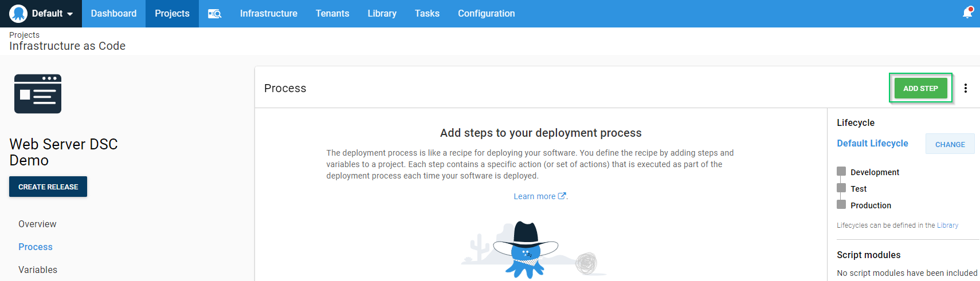Click the Create Release button

pyautogui.click(x=48, y=187)
